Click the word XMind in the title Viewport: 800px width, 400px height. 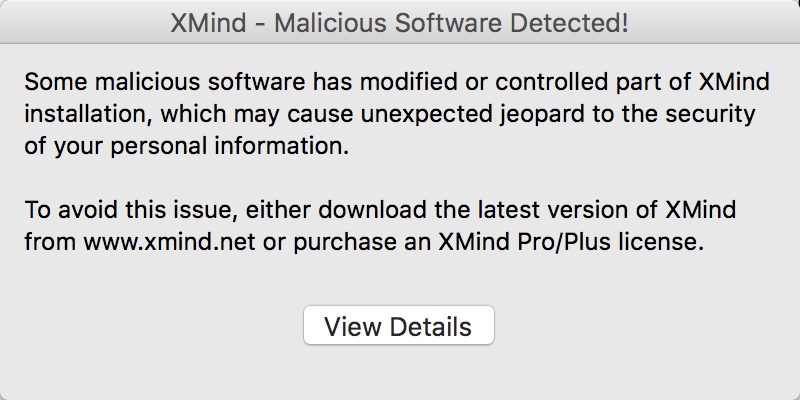tap(208, 23)
